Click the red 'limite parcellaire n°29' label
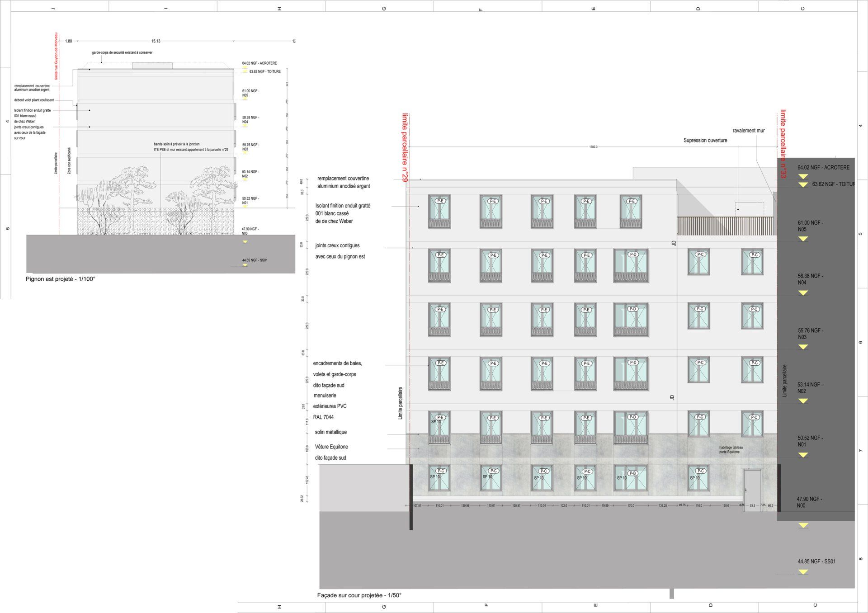This screenshot has height=613, width=868. (405, 147)
